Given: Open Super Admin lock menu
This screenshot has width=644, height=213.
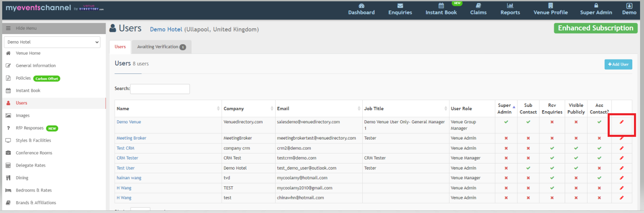Looking at the screenshot, I should point(596,9).
